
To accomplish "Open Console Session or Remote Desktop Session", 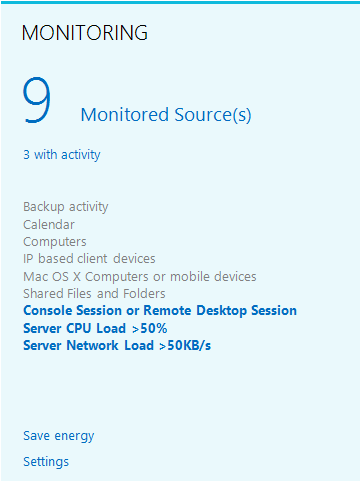I will pos(160,311).
